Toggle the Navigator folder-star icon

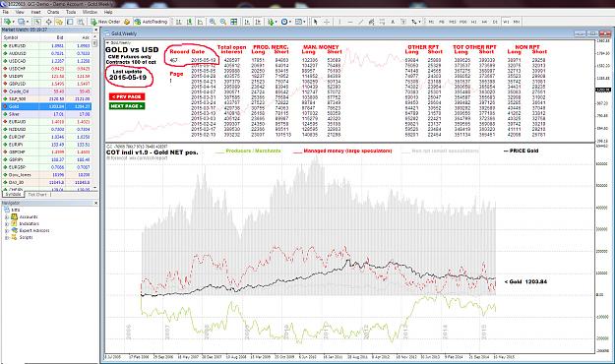pyautogui.click(x=59, y=22)
